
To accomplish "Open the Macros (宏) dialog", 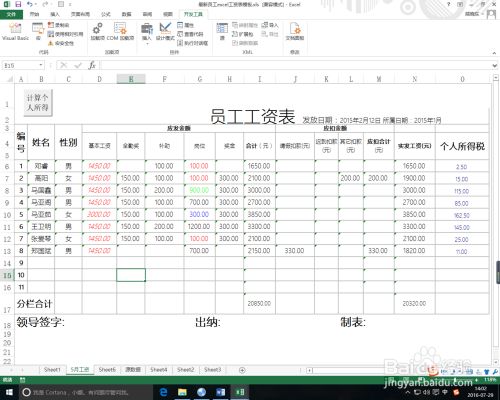I will tap(38, 32).
